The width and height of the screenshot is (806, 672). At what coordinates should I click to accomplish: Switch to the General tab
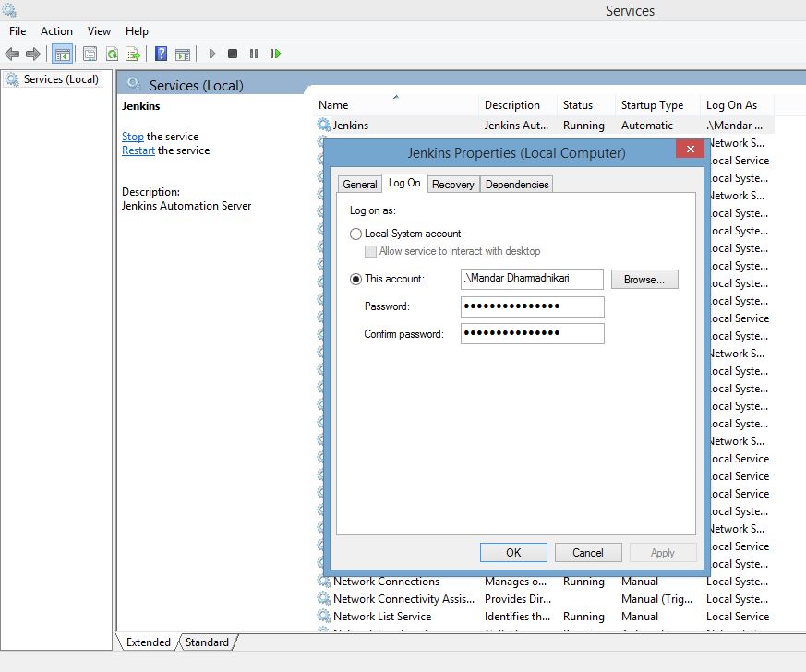click(x=360, y=185)
